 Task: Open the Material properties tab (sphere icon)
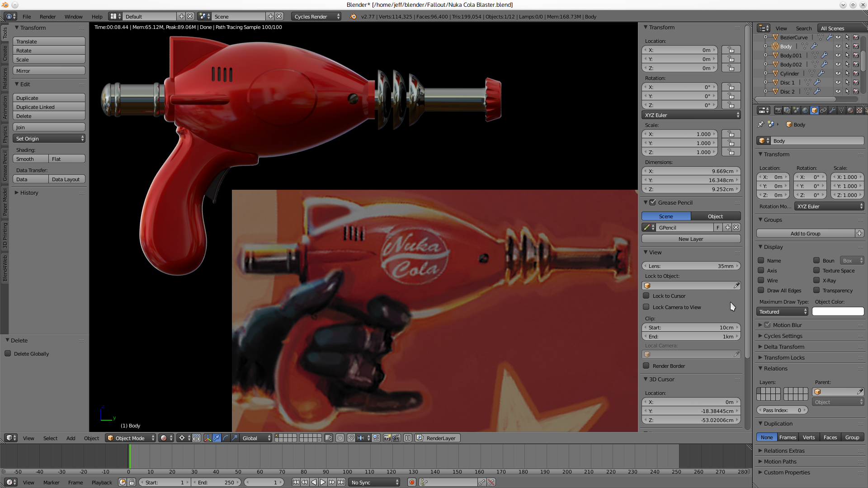[850, 110]
